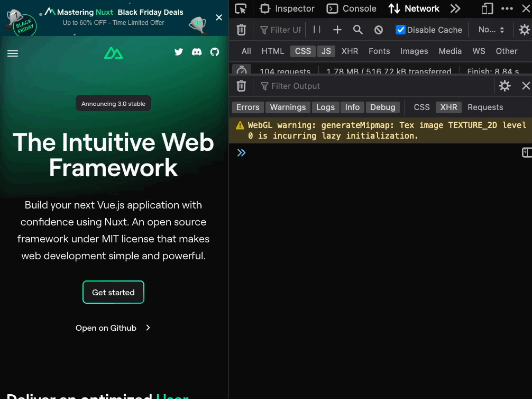Click the Nuxt logo

tap(113, 53)
